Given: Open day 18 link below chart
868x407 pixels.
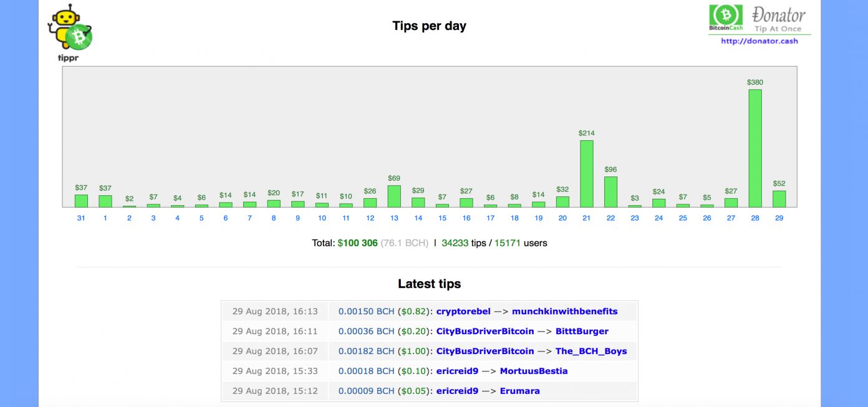Looking at the screenshot, I should 514,218.
